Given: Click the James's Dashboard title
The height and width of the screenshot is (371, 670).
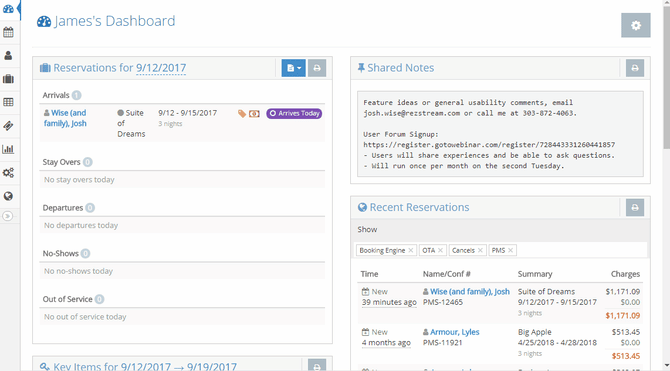Looking at the screenshot, I should [x=115, y=21].
